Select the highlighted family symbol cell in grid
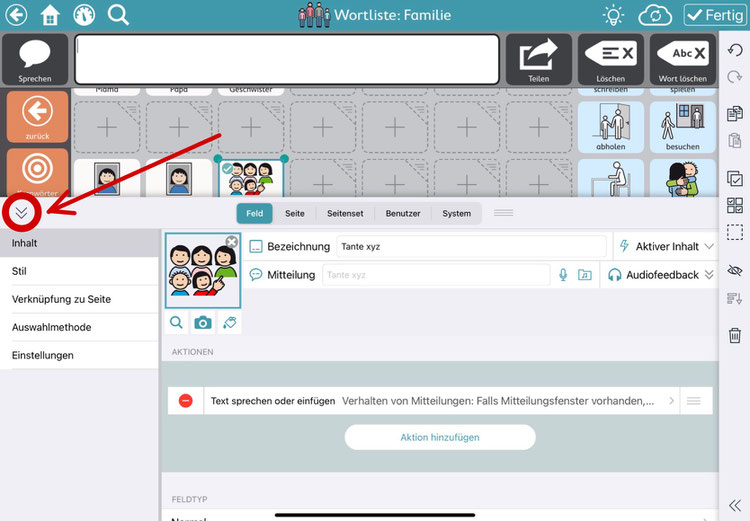This screenshot has width=750, height=521. [x=251, y=178]
